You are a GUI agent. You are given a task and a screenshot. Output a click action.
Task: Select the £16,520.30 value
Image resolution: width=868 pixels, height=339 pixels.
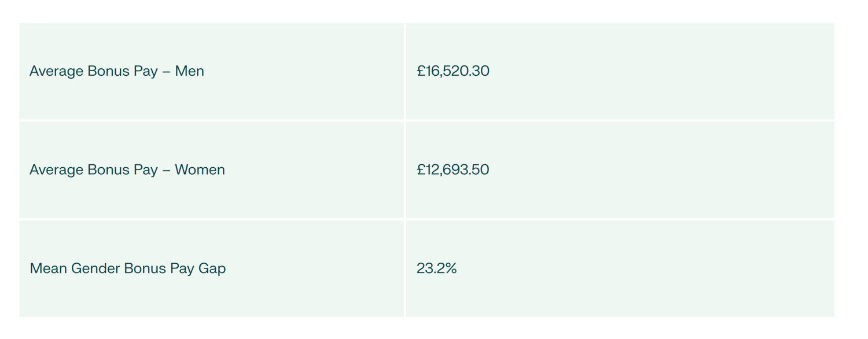click(453, 71)
